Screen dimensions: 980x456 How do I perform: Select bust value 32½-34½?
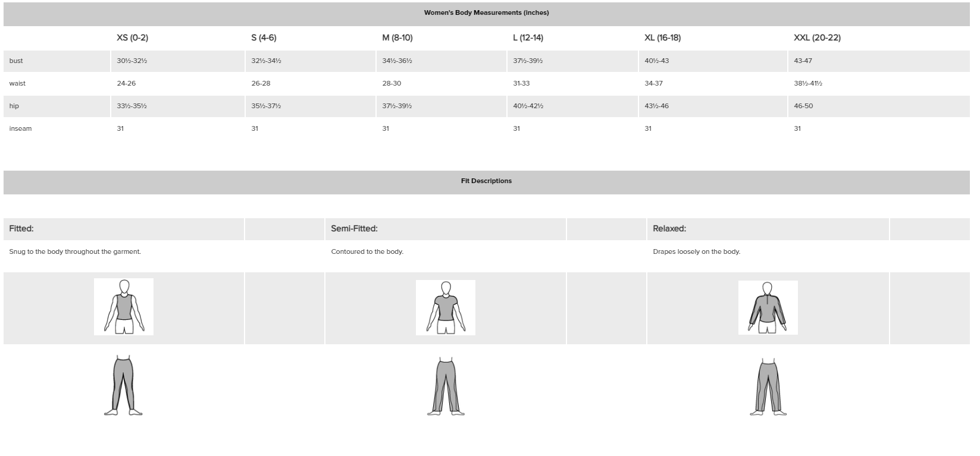266,61
